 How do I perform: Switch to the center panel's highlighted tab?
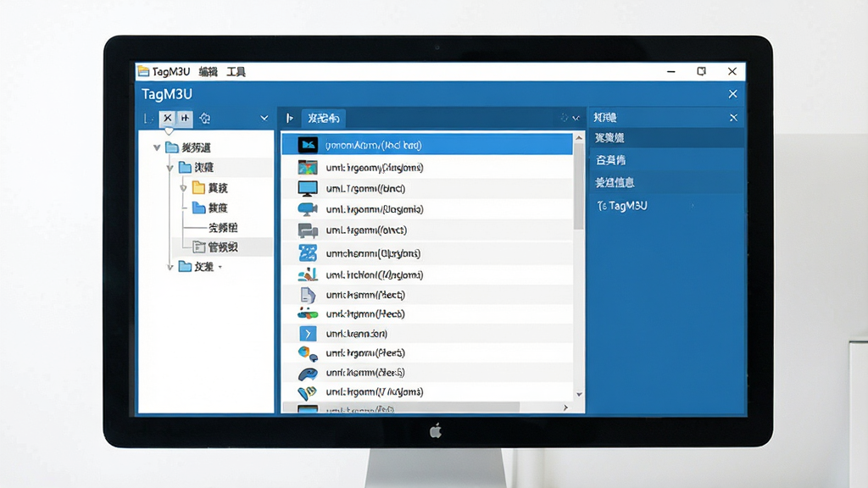click(323, 118)
